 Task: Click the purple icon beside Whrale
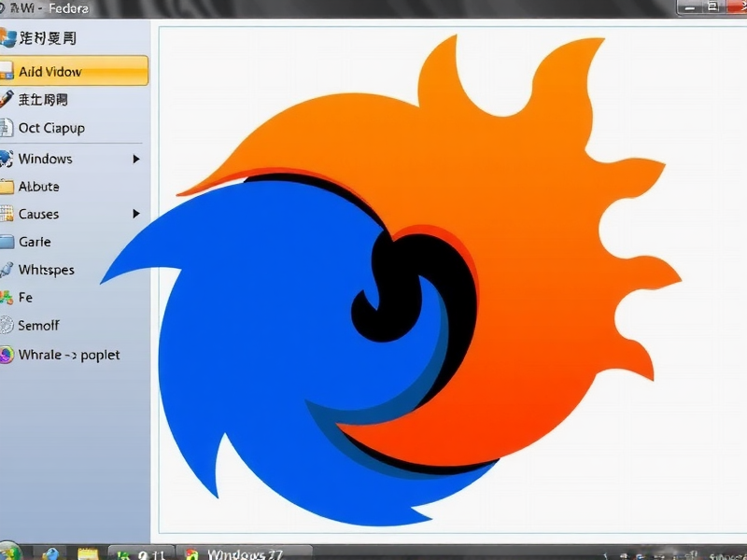[x=9, y=355]
